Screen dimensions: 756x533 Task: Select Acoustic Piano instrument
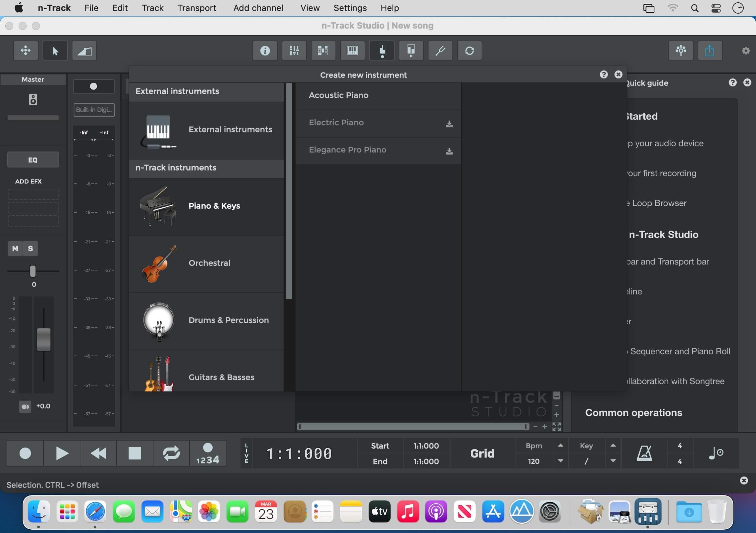pos(338,95)
